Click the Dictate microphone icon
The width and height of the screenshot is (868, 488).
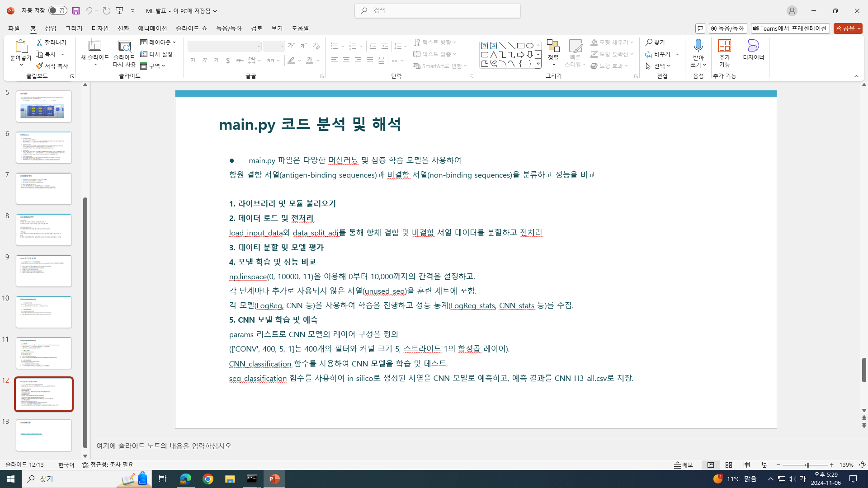[698, 46]
